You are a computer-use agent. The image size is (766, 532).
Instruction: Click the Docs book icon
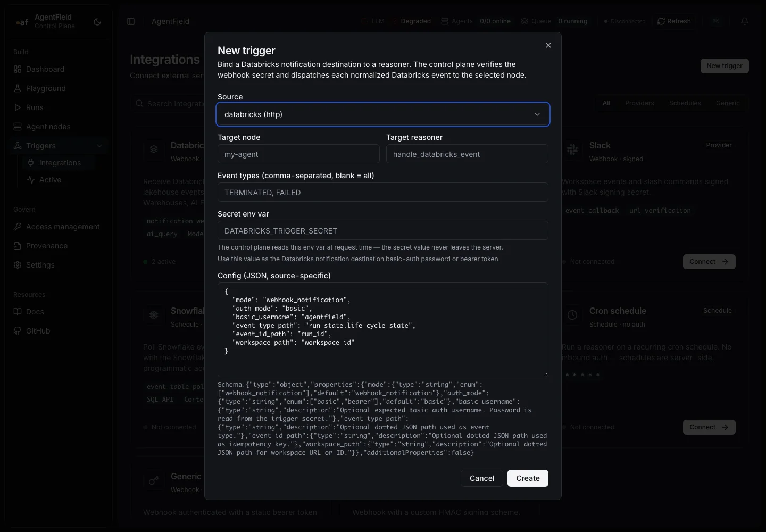pos(18,312)
